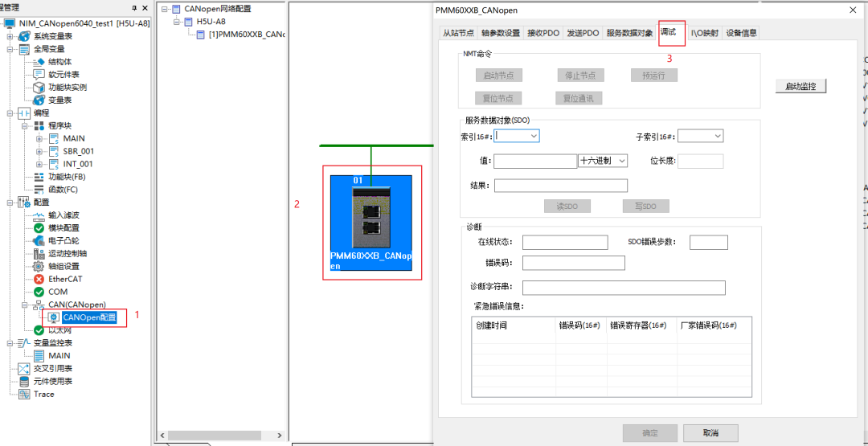
Task: Click the 交叉引用表 icon
Action: [24, 369]
